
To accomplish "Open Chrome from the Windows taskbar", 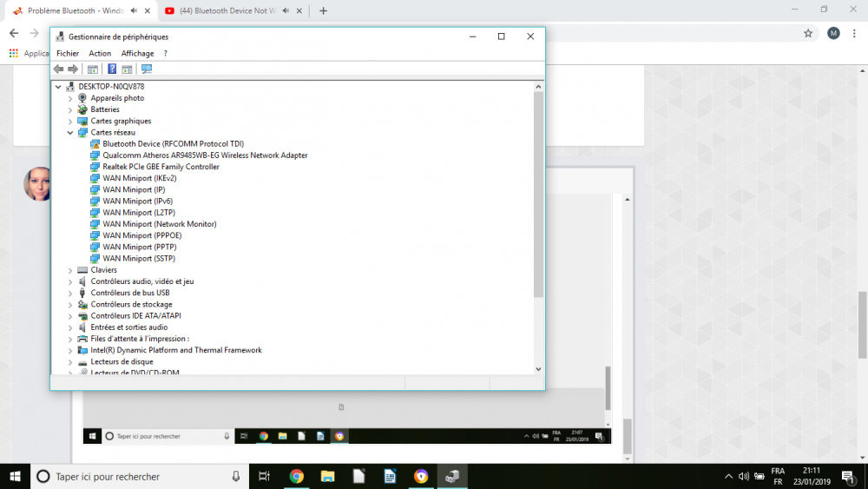I will [x=296, y=476].
